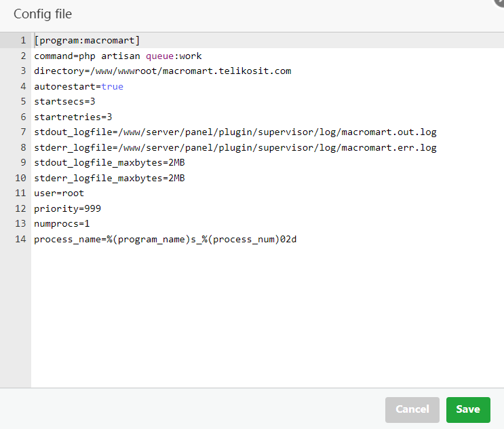Click the green Save button
504x429 pixels.
[x=467, y=409]
